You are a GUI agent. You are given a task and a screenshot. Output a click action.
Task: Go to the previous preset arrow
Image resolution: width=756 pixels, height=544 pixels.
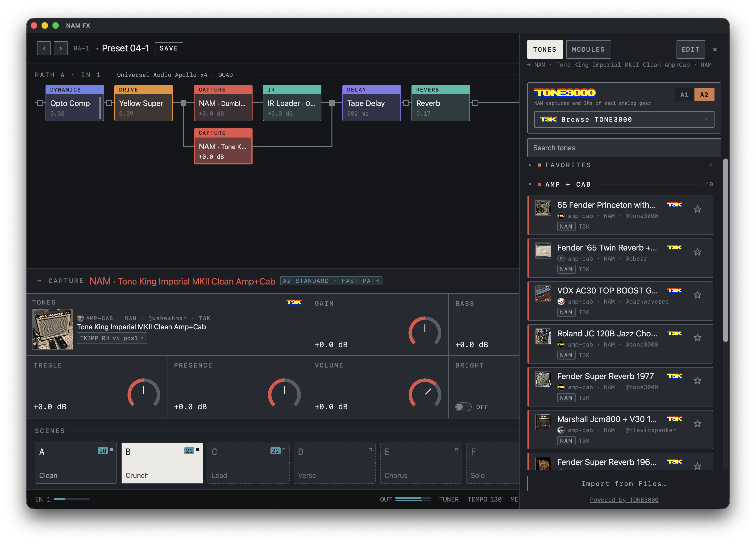44,48
